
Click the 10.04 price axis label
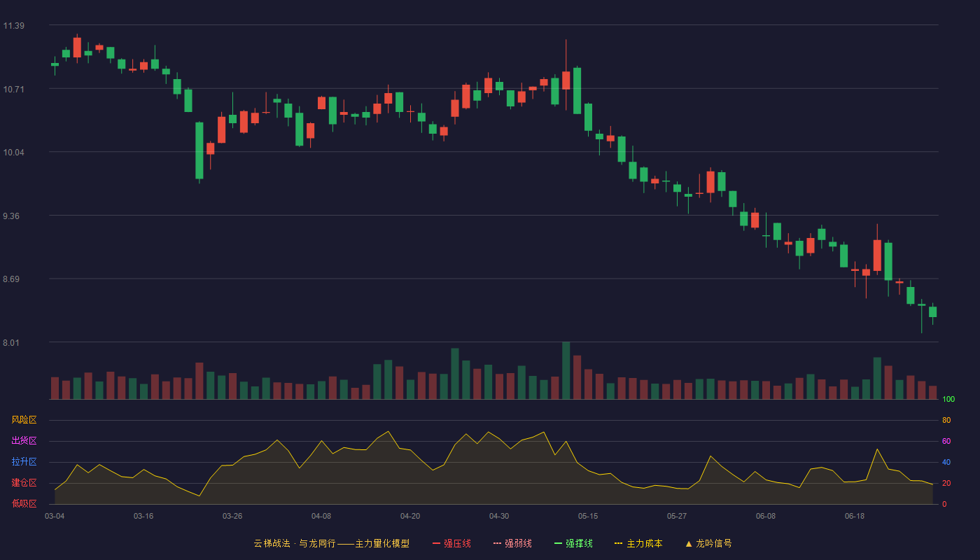click(x=13, y=153)
